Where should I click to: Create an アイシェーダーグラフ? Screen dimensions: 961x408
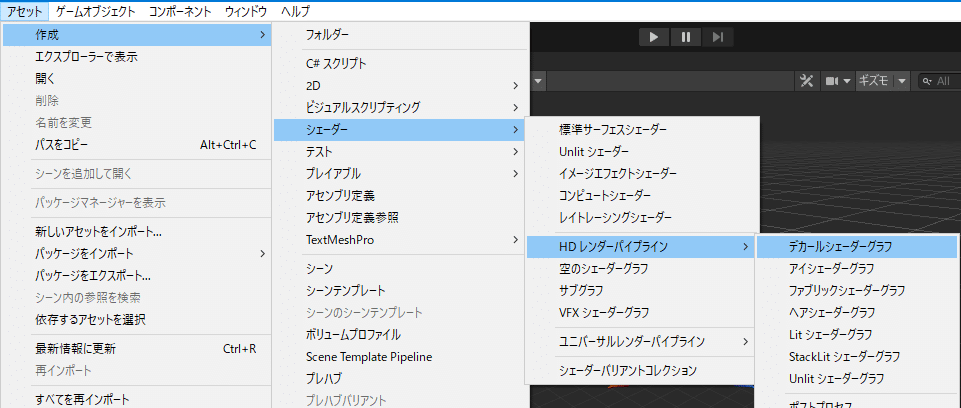click(857, 268)
